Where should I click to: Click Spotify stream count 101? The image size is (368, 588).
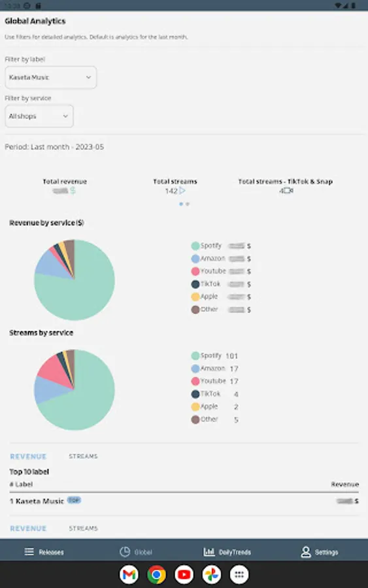point(231,356)
